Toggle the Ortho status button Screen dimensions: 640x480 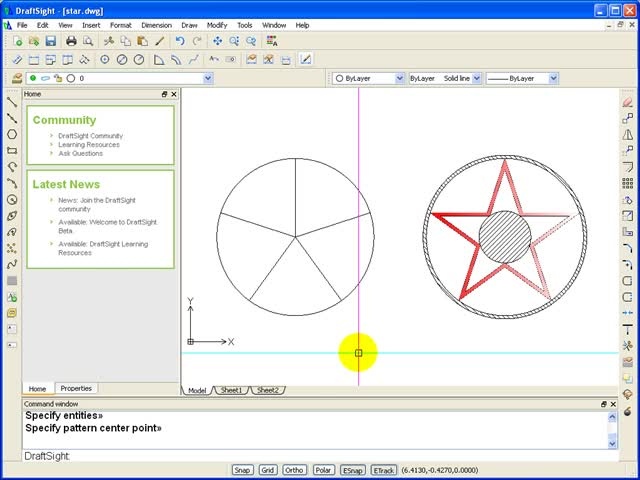294,470
